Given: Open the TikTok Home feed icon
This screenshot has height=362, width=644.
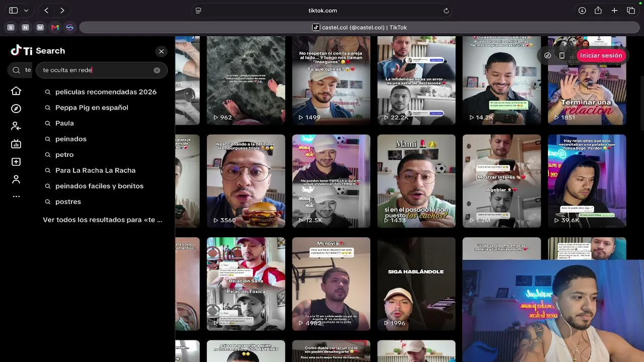Looking at the screenshot, I should click(16, 91).
